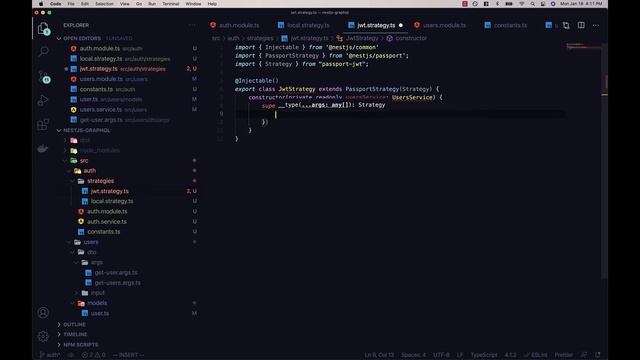Open get-user.args.ts in Open Editors list
The image size is (640, 360).
pyautogui.click(x=101, y=120)
